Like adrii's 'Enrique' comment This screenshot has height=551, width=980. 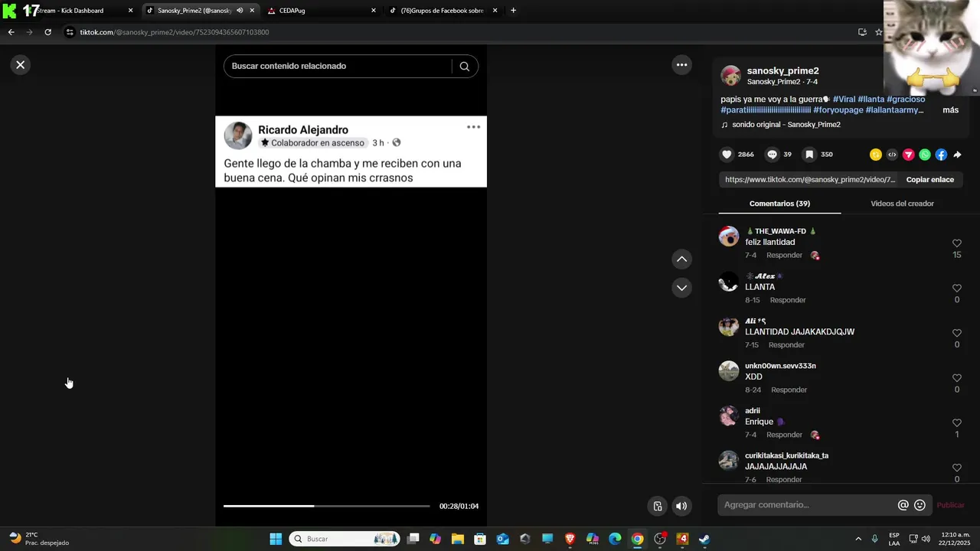[x=956, y=423]
